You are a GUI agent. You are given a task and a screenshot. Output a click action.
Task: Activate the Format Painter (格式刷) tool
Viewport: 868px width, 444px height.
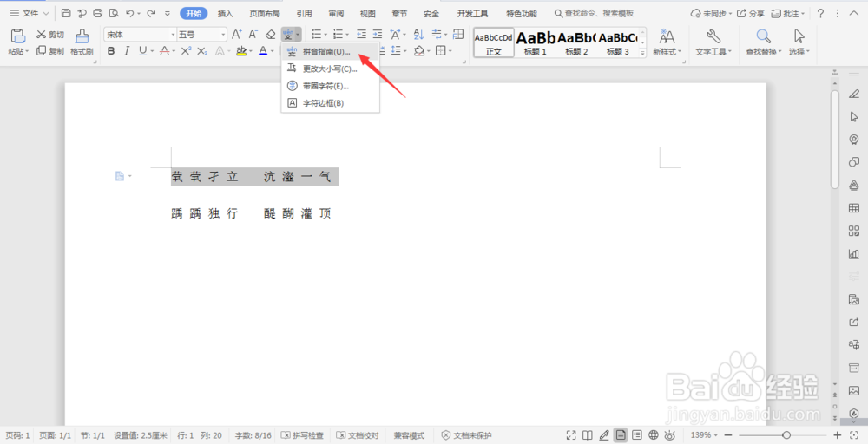[82, 42]
